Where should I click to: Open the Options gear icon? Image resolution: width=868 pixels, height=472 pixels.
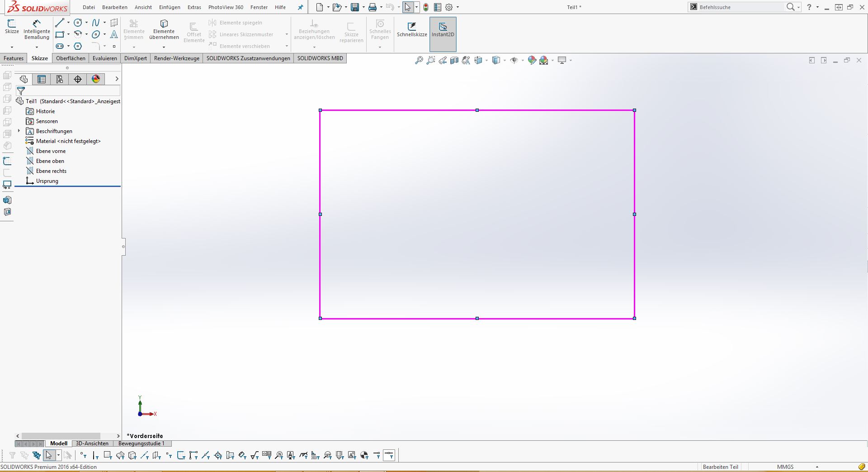tap(449, 7)
